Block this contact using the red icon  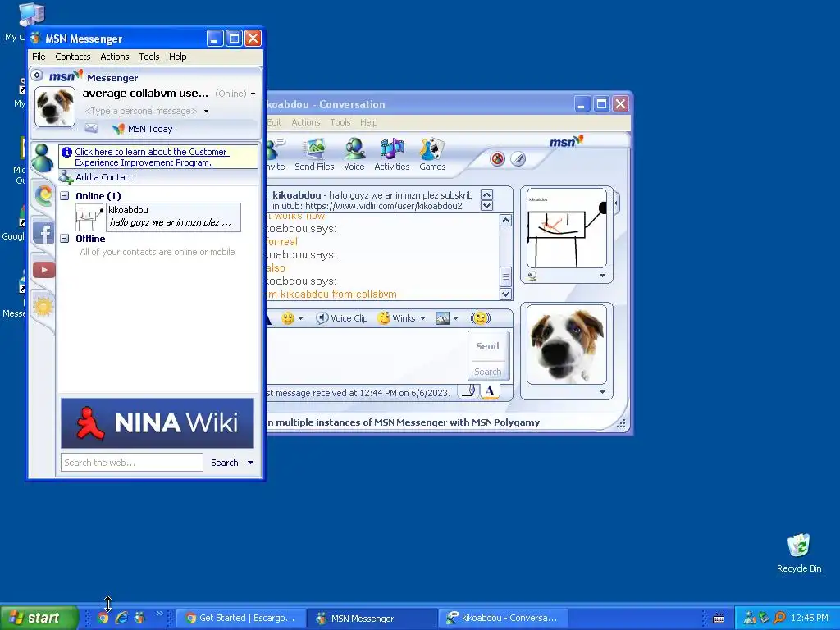pyautogui.click(x=498, y=159)
